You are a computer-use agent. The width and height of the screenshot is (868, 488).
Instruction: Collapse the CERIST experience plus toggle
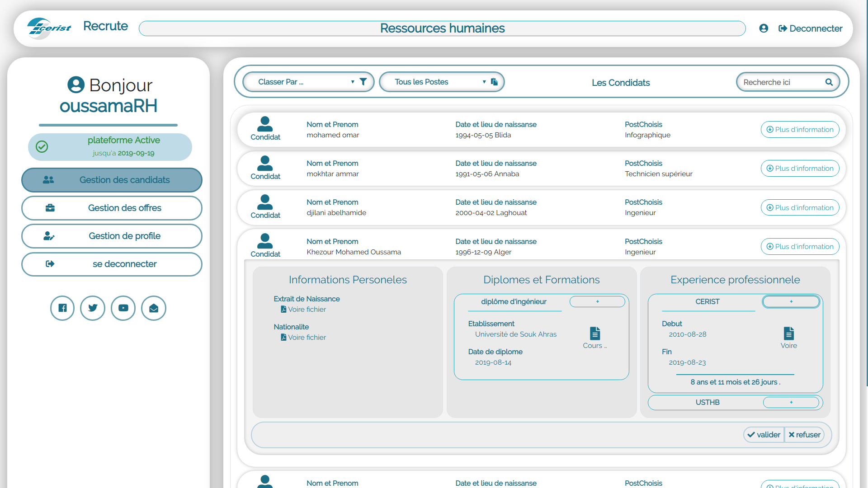(791, 301)
